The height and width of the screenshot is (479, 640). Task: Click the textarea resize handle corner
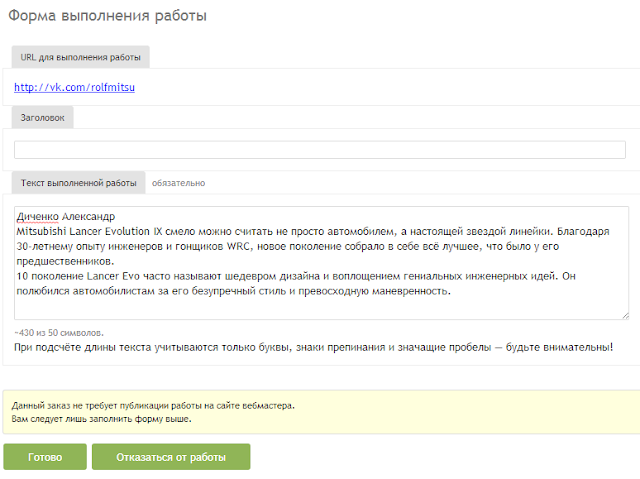point(625,316)
